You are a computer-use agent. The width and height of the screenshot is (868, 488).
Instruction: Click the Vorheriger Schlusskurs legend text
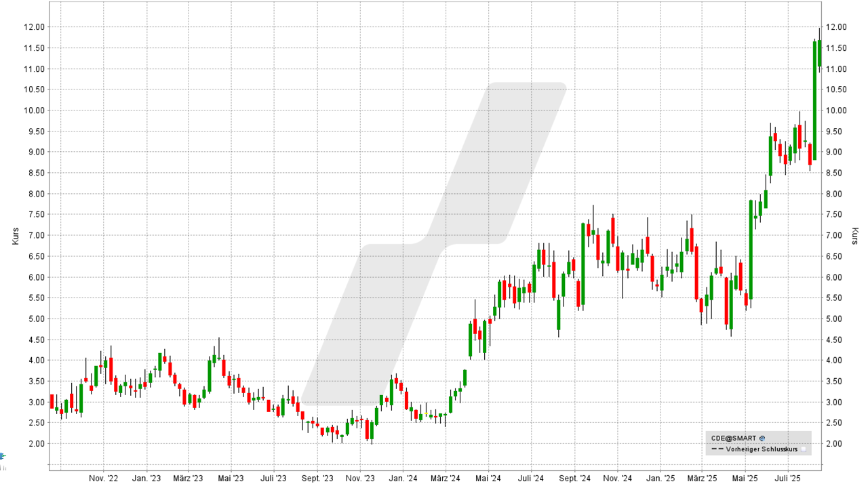762,449
